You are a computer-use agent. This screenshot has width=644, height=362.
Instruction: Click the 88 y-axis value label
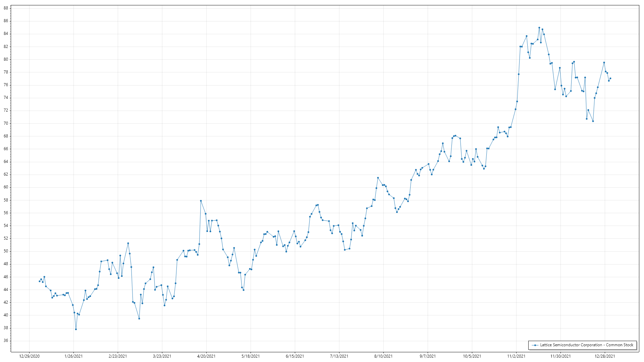point(6,8)
